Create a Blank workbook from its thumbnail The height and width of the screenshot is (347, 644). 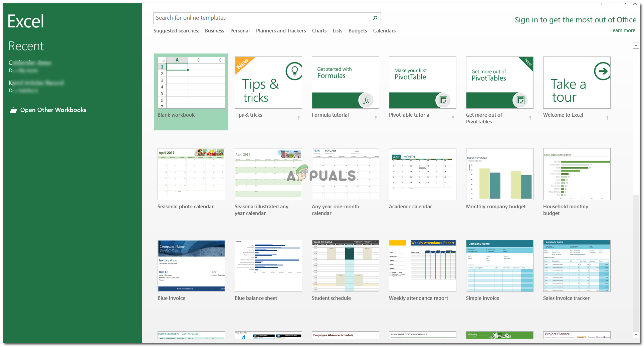191,83
